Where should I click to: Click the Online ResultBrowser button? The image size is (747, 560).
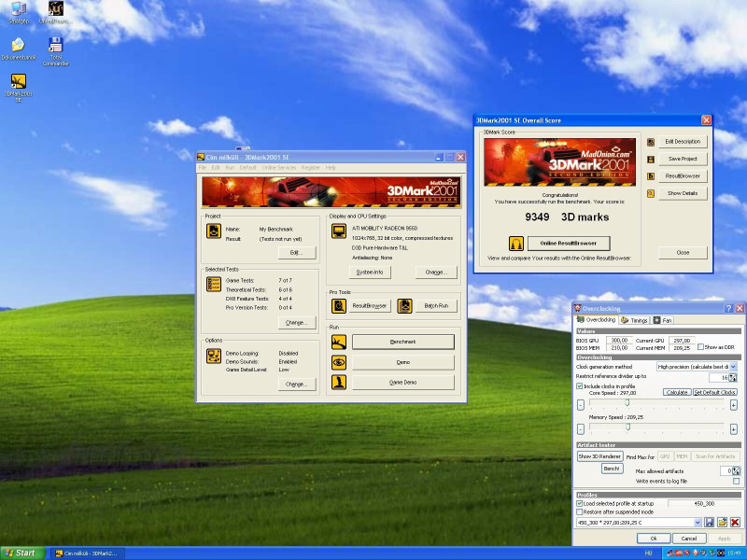click(x=569, y=244)
